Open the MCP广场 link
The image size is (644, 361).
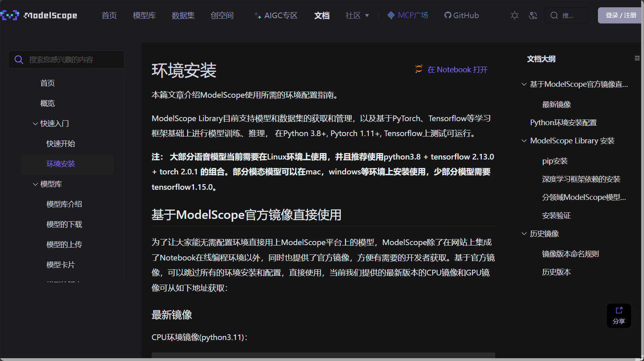click(x=408, y=15)
